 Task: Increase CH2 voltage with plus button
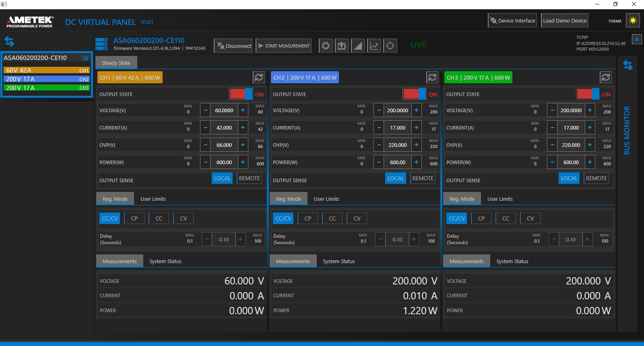(x=416, y=110)
